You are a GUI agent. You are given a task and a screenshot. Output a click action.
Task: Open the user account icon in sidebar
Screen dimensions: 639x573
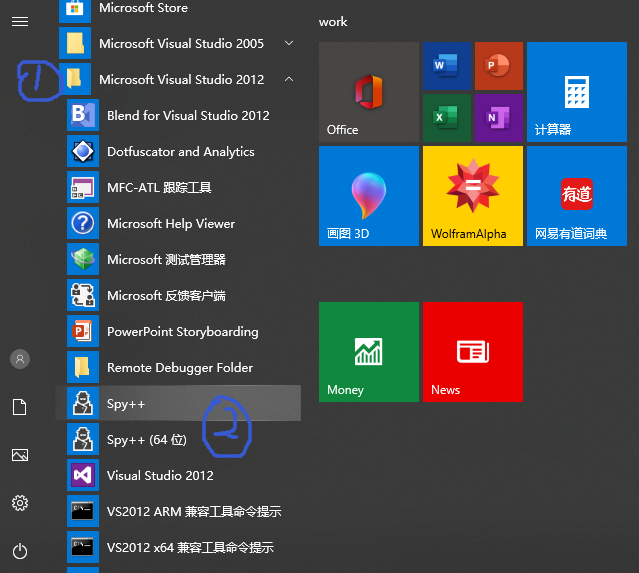[20, 359]
